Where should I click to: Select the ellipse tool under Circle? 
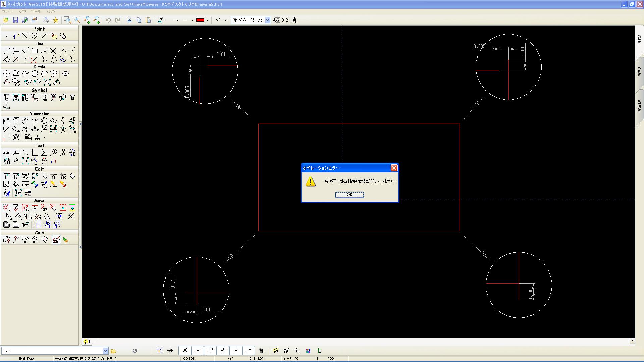coord(66,74)
